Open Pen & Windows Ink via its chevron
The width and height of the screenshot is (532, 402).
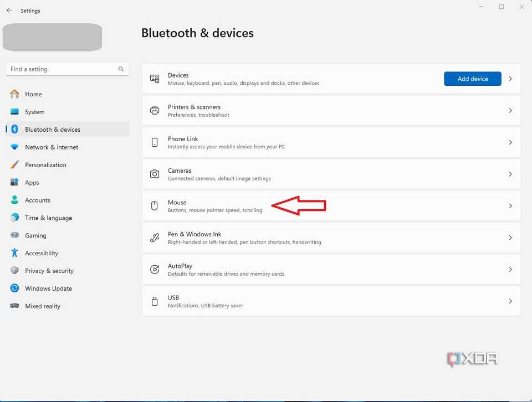[x=510, y=238]
